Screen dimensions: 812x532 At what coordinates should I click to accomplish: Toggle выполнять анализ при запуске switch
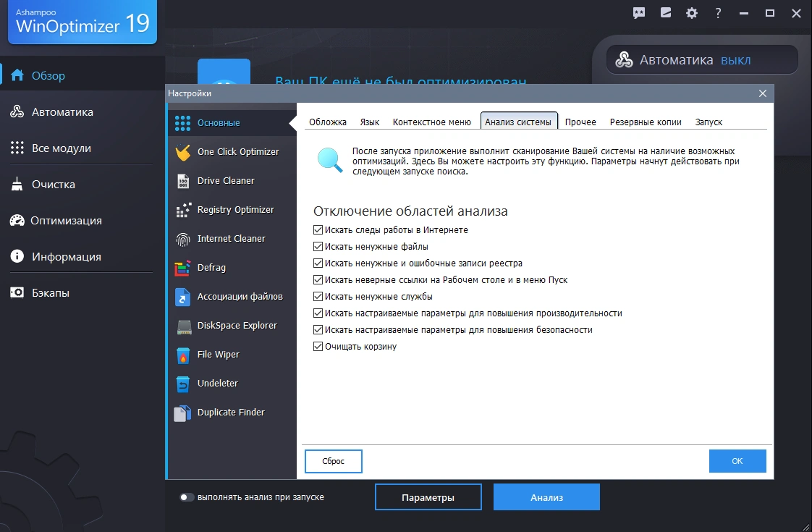point(187,497)
